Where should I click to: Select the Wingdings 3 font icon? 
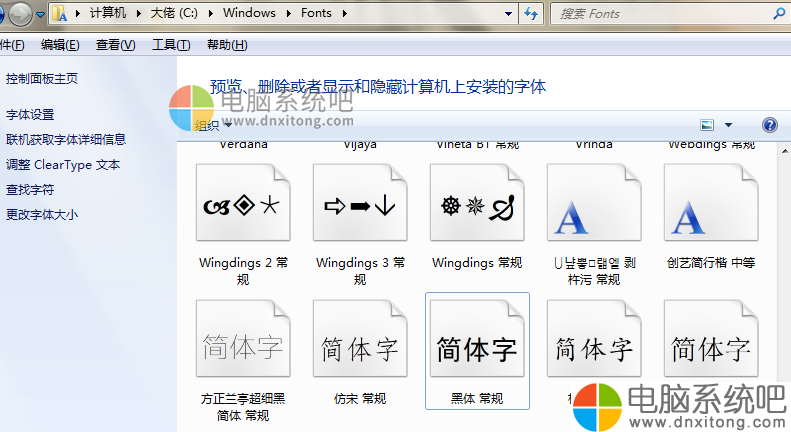pos(360,202)
